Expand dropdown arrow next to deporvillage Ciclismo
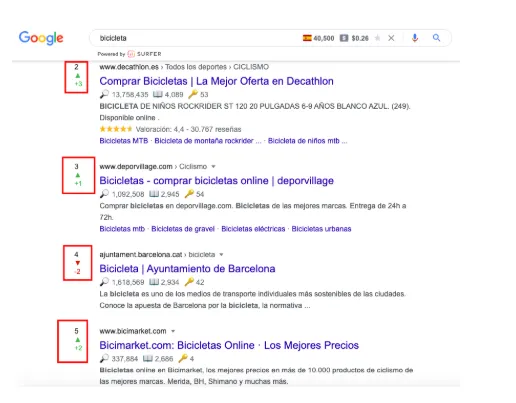Screen dimensions: 516x403 click(213, 166)
